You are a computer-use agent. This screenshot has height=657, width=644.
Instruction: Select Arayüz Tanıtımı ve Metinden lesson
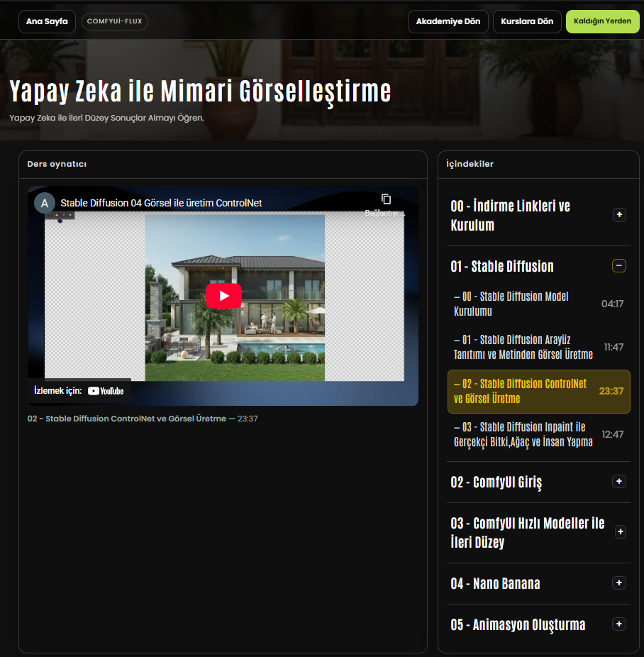click(x=525, y=347)
